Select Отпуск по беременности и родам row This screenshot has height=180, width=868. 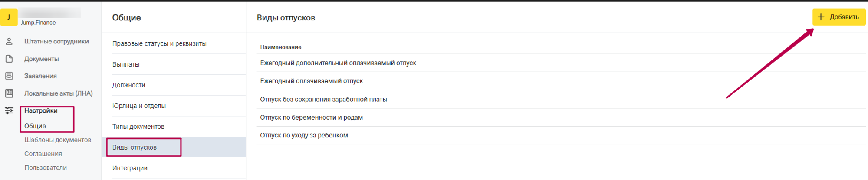coord(312,117)
